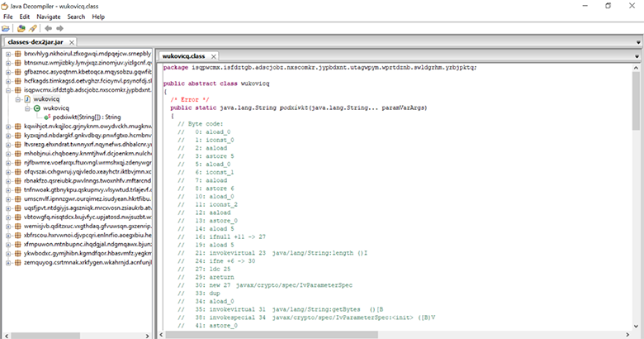Expand the gfbaznoc.asyoqtnm package node

[x=7, y=72]
